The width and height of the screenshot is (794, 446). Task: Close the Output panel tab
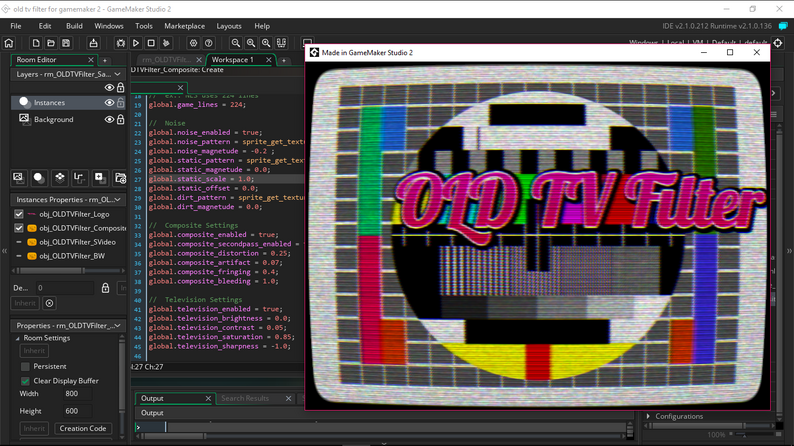[x=208, y=398]
